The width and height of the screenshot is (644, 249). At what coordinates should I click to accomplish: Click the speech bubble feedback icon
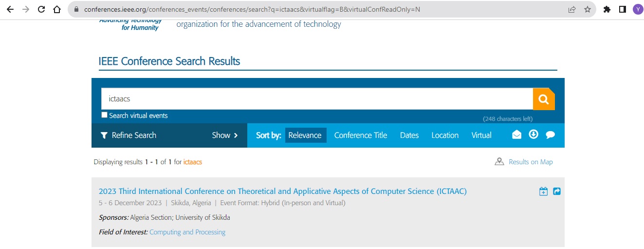pyautogui.click(x=551, y=135)
